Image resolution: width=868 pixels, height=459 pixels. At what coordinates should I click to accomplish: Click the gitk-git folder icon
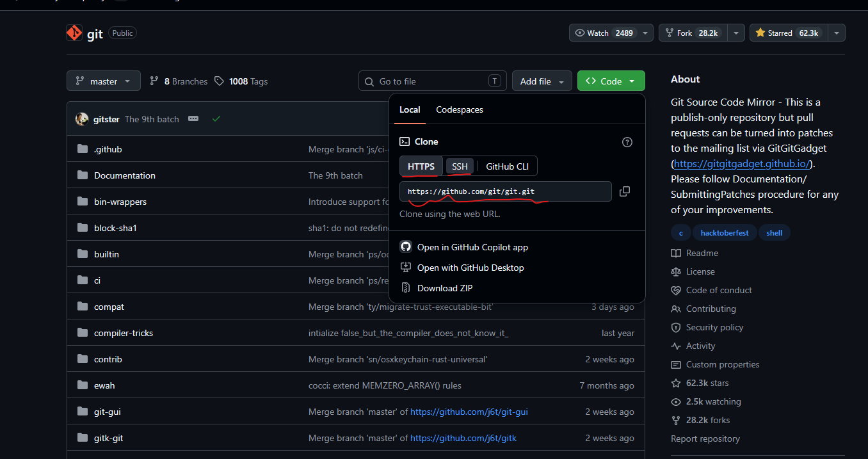coord(83,438)
